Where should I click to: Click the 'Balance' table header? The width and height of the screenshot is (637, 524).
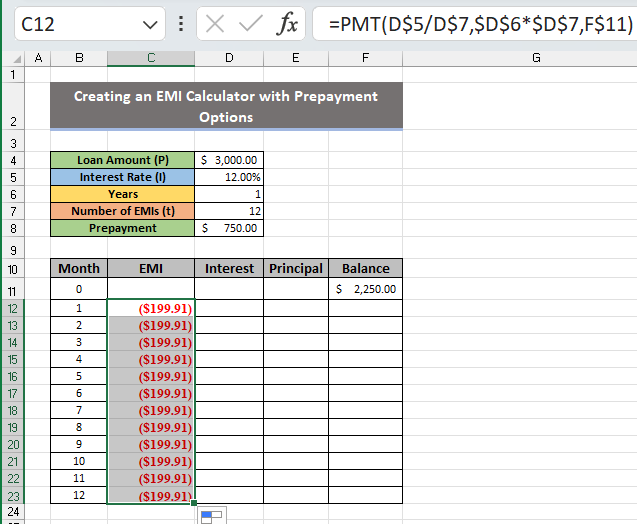click(366, 268)
